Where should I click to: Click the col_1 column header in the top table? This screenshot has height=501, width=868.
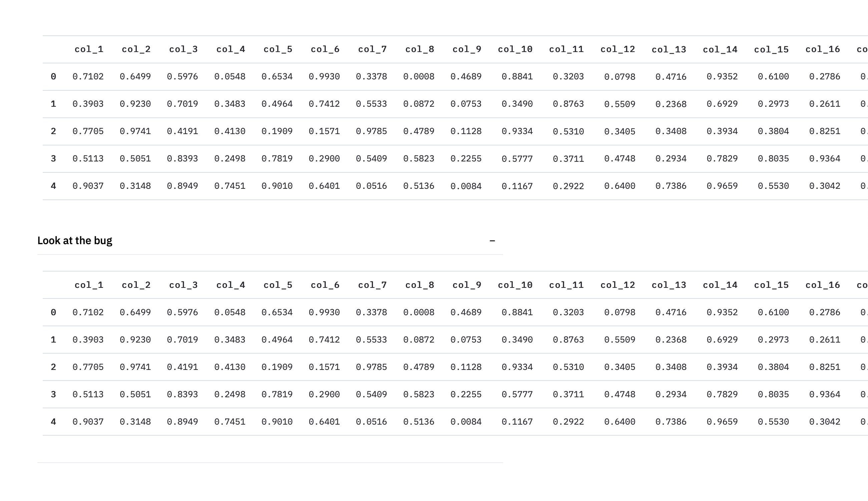(x=88, y=49)
